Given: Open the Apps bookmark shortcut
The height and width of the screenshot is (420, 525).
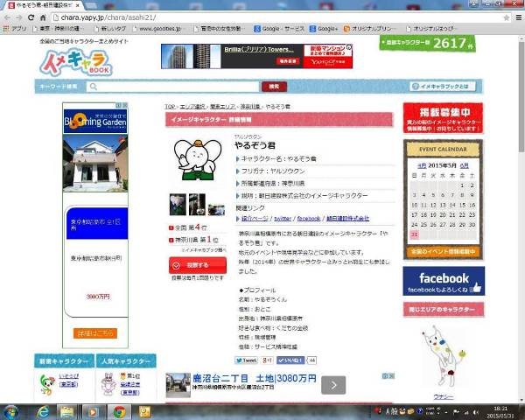Looking at the screenshot, I should pos(15,29).
